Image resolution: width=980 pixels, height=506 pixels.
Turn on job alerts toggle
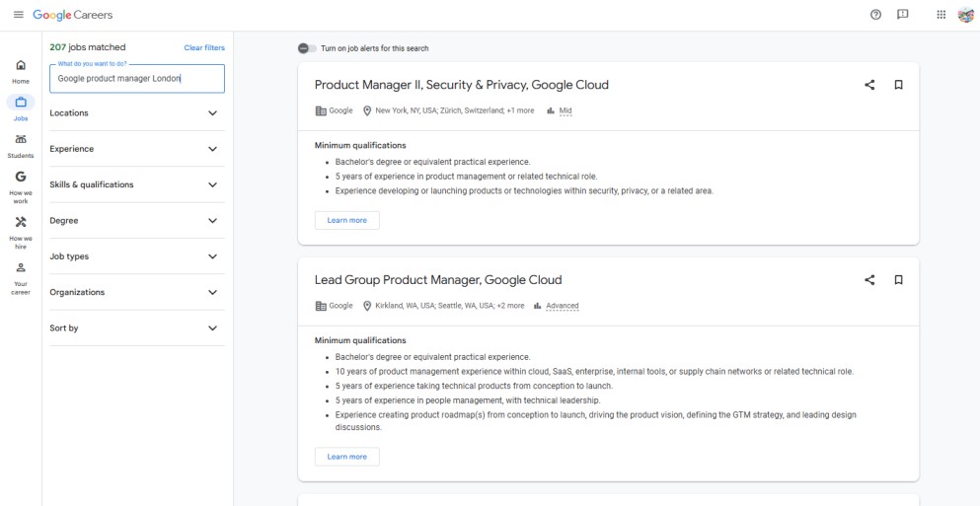click(307, 48)
